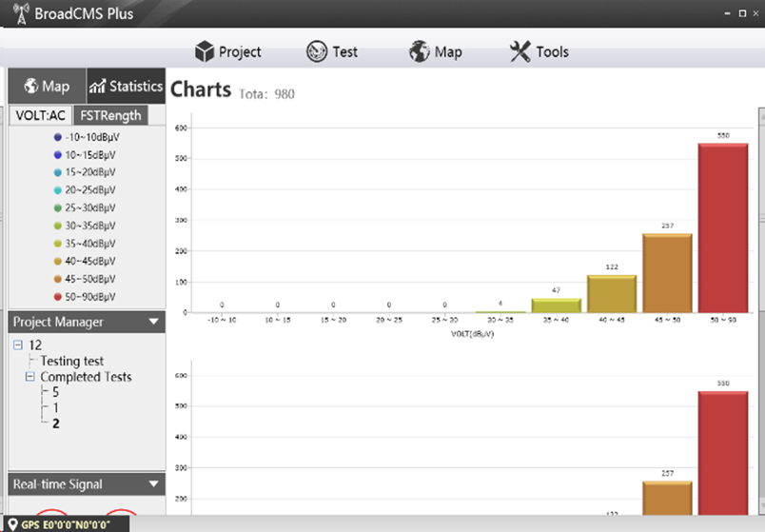765x532 pixels.
Task: Click the globe icon on Map panel tab
Action: 29,87
